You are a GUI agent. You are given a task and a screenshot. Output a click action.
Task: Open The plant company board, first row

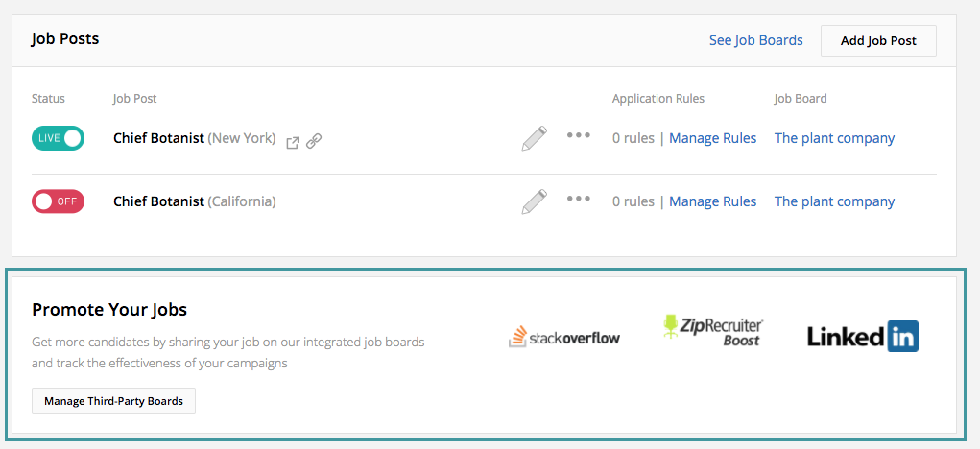[x=834, y=138]
